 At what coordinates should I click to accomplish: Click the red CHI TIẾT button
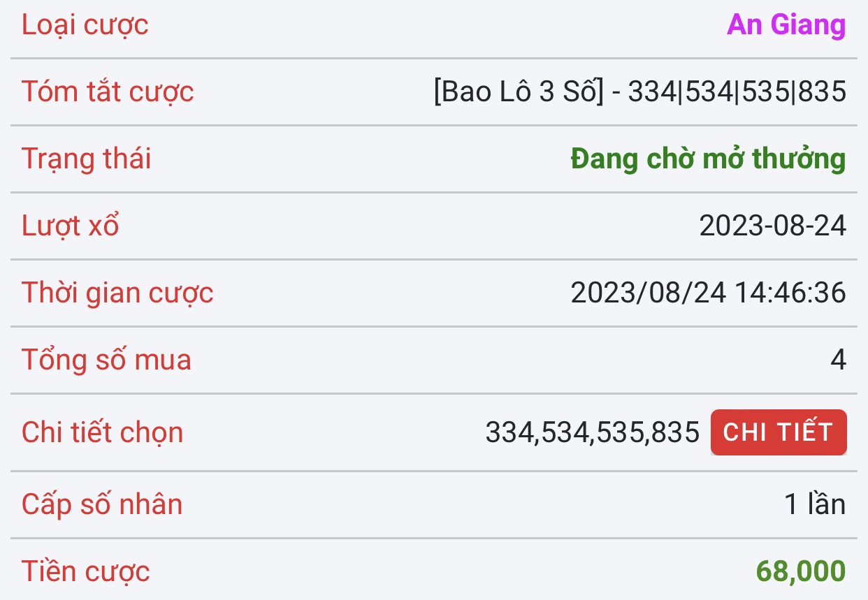tap(778, 432)
